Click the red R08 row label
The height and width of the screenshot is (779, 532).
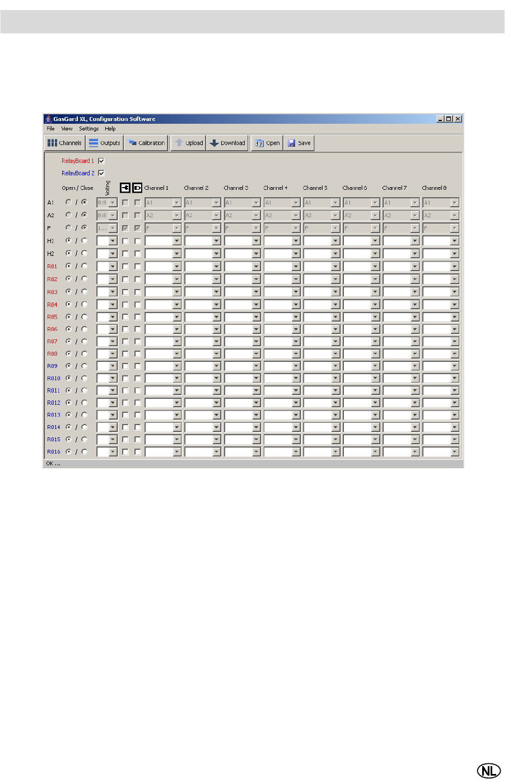(52, 354)
